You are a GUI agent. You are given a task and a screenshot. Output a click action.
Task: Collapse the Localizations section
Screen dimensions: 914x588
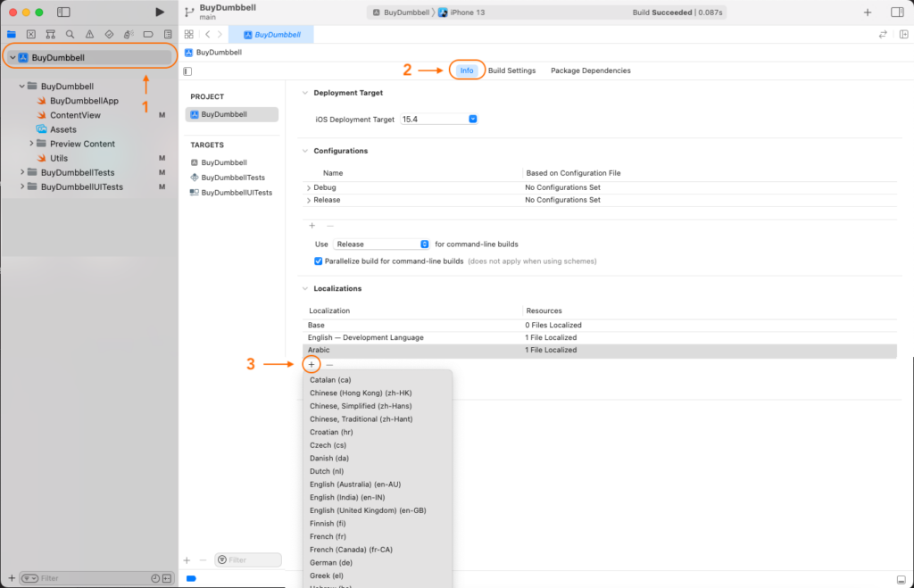tap(305, 288)
